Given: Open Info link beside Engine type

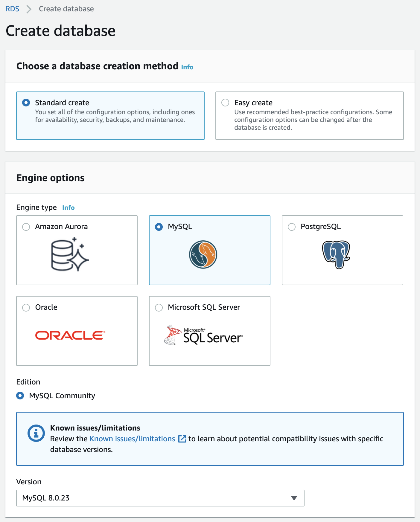Looking at the screenshot, I should point(69,208).
